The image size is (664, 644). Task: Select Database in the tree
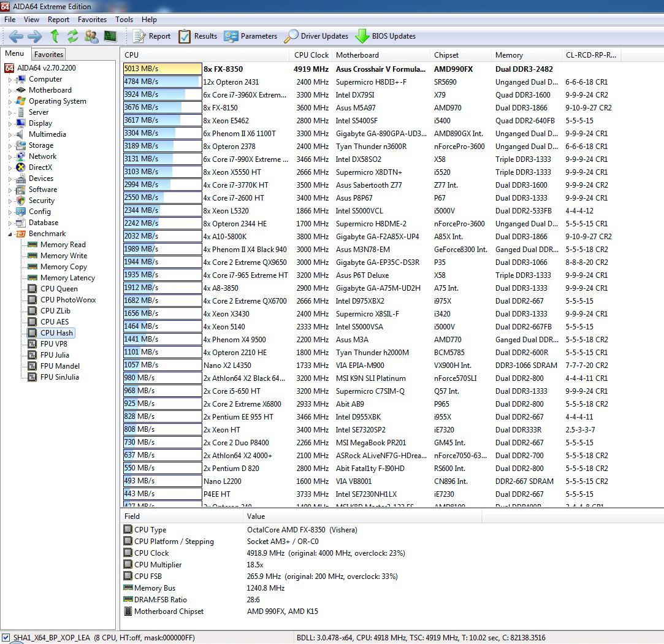pos(37,223)
